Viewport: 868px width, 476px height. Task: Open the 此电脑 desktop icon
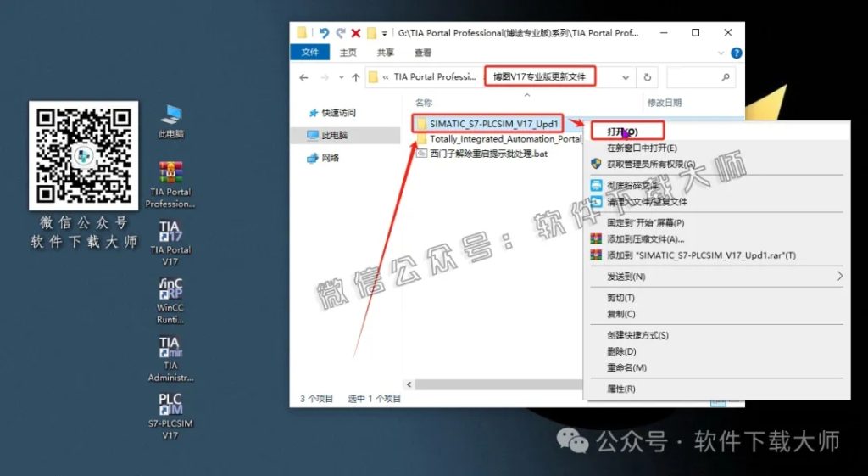(x=171, y=121)
